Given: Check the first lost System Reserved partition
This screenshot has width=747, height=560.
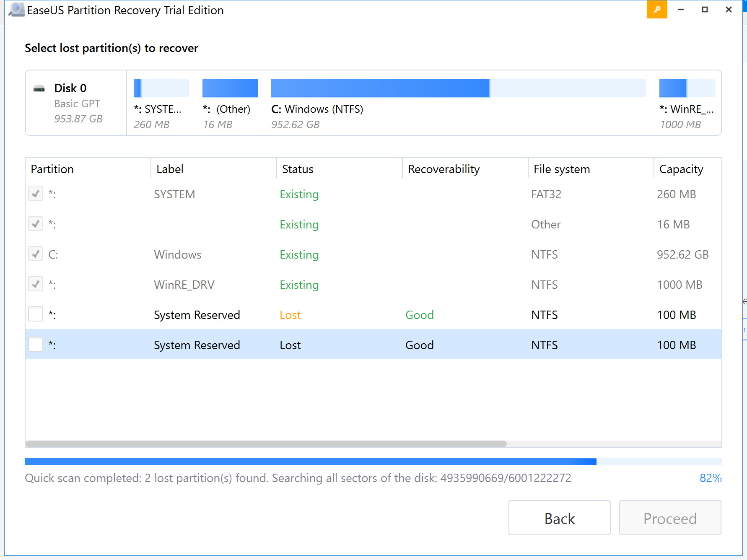Looking at the screenshot, I should [x=36, y=314].
